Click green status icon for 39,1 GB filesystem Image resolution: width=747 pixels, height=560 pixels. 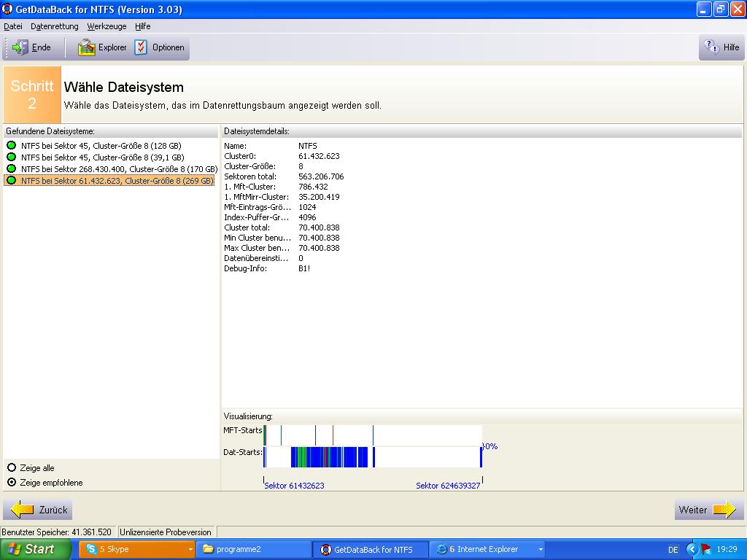(x=12, y=157)
